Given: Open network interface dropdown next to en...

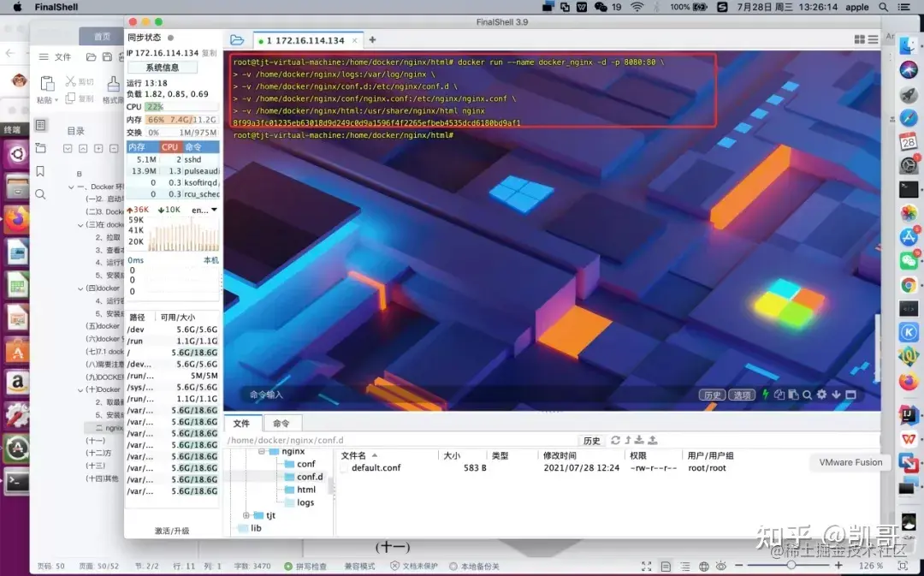Looking at the screenshot, I should point(214,210).
